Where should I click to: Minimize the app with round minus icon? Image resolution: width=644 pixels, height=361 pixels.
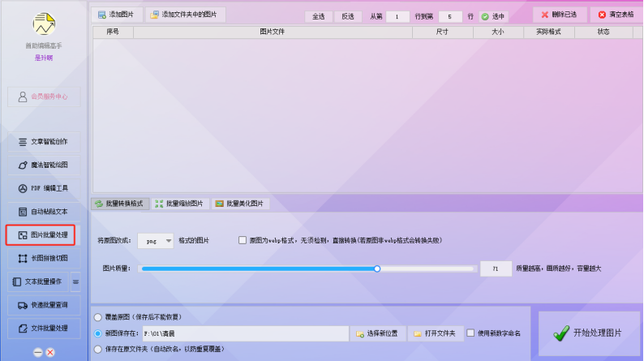point(38,352)
